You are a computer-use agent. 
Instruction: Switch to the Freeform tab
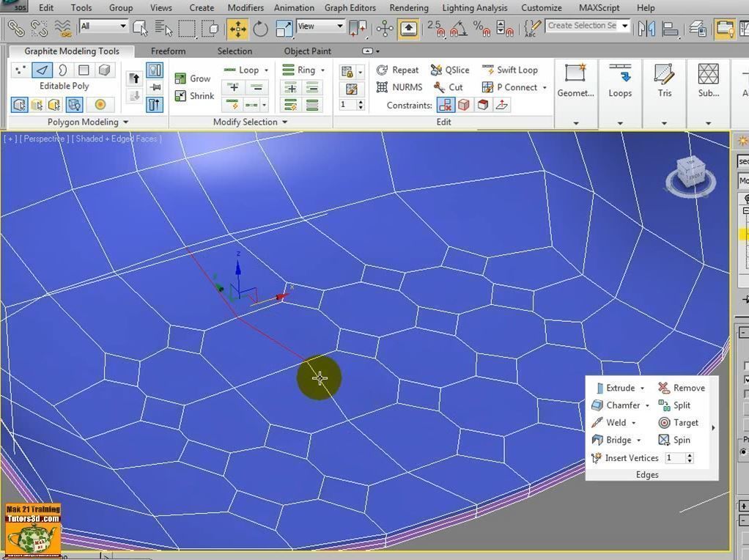(168, 51)
